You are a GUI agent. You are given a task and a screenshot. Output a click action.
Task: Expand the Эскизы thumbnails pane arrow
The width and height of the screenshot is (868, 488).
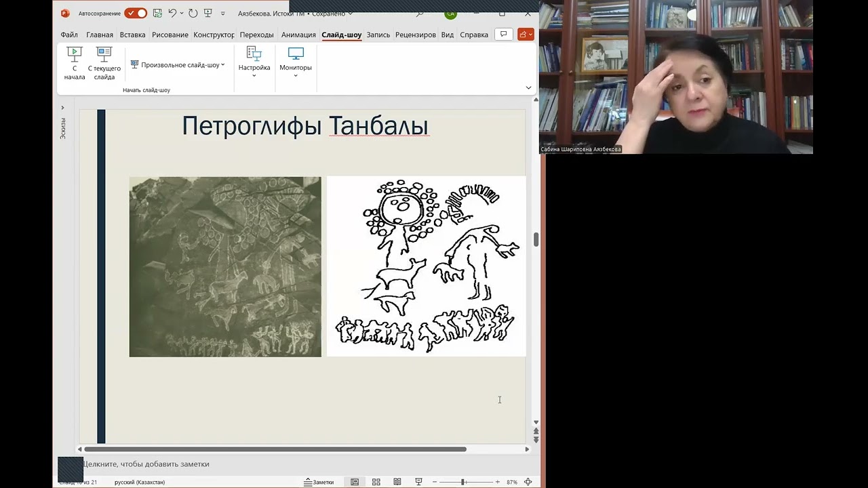(62, 107)
